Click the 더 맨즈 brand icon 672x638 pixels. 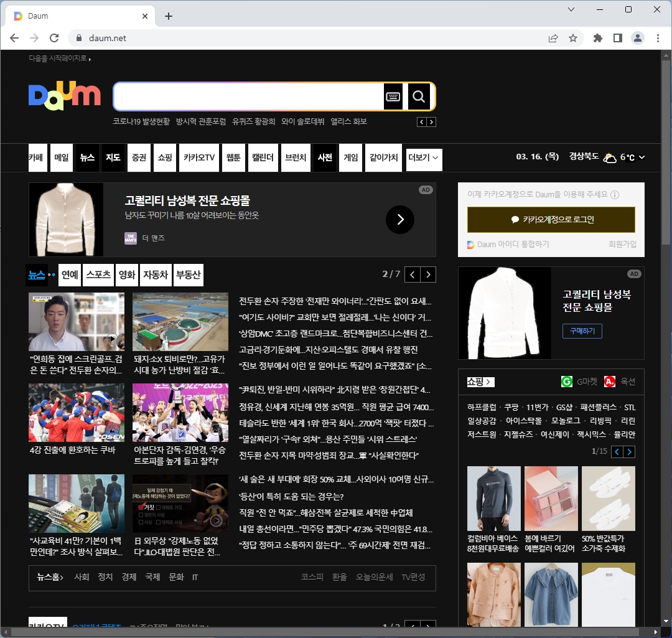(x=130, y=238)
